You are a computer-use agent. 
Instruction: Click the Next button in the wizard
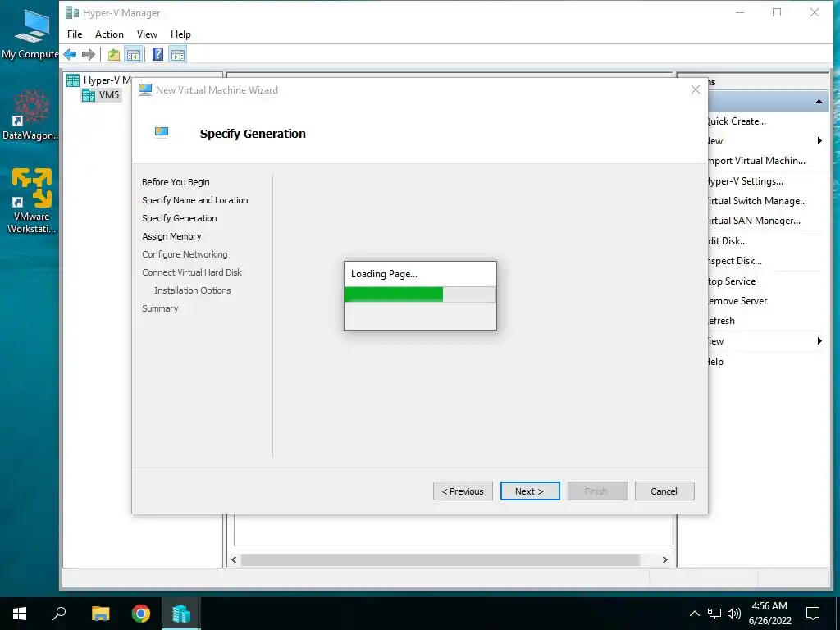[530, 491]
